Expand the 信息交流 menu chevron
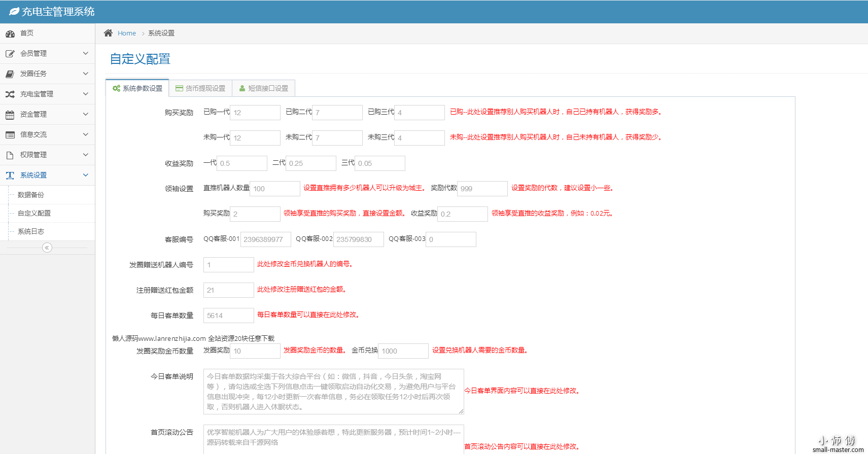The height and width of the screenshot is (454, 868). tap(85, 134)
